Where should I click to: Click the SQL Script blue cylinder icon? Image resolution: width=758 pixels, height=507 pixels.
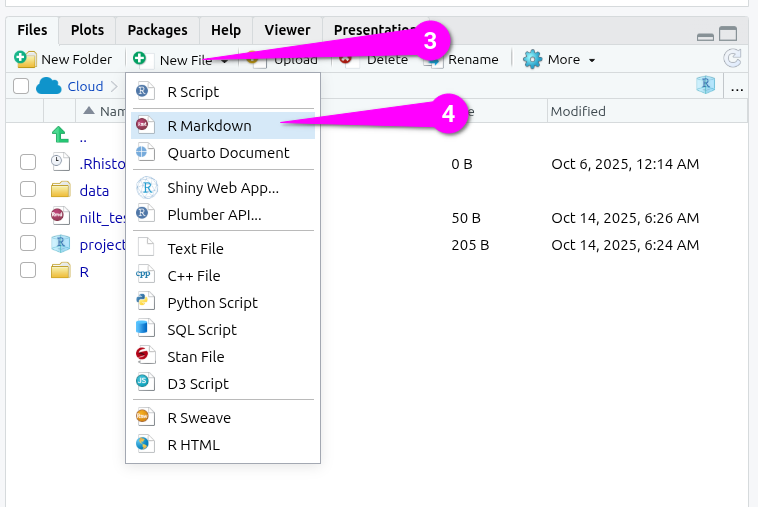point(145,328)
